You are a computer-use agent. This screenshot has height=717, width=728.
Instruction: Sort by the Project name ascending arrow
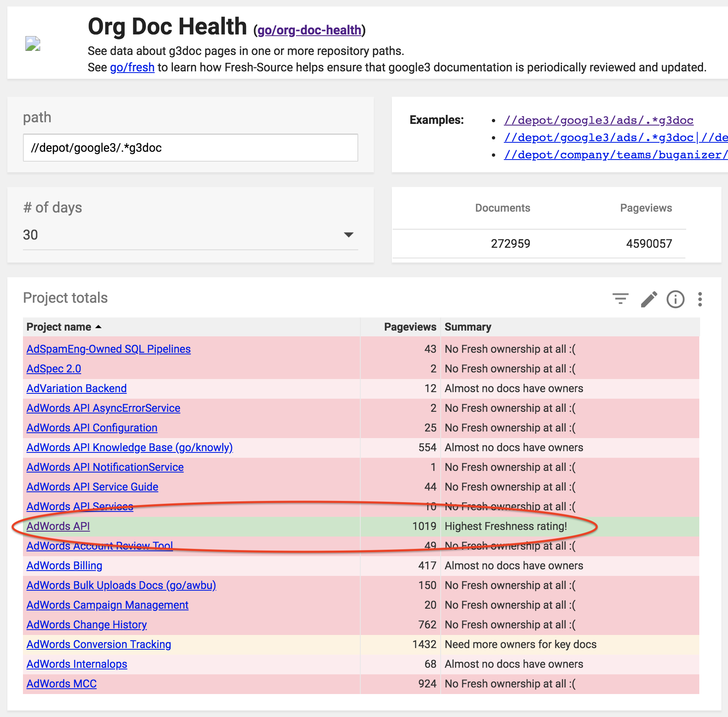[x=98, y=327]
